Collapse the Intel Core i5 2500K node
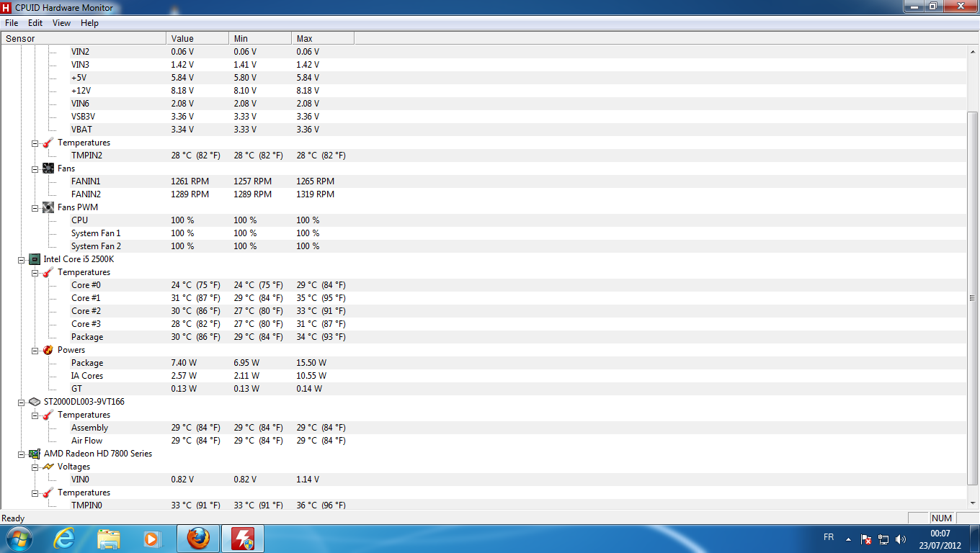980x553 pixels. click(x=22, y=259)
